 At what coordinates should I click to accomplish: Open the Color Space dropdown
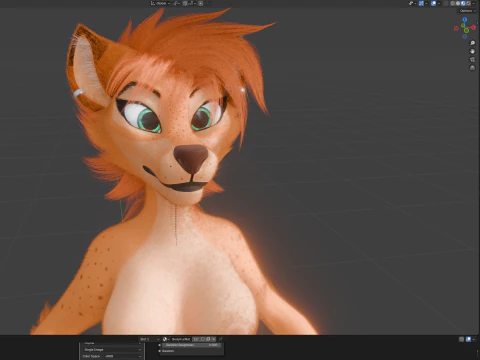[x=123, y=356]
